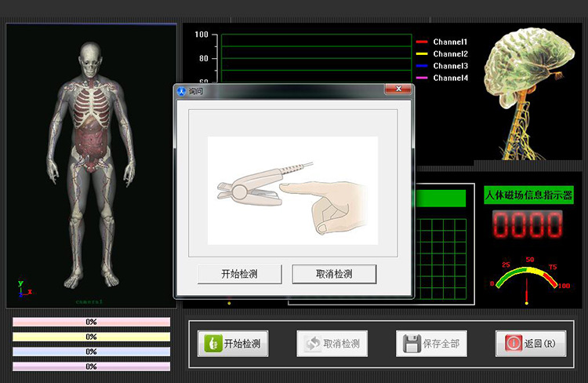
Task: Click the red icon on 返回(R) button
Action: click(513, 344)
